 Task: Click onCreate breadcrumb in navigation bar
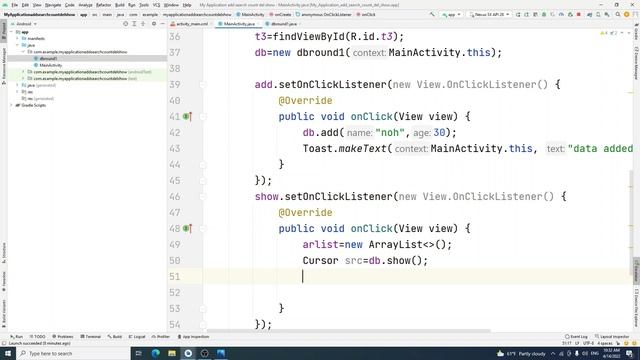pyautogui.click(x=280, y=15)
